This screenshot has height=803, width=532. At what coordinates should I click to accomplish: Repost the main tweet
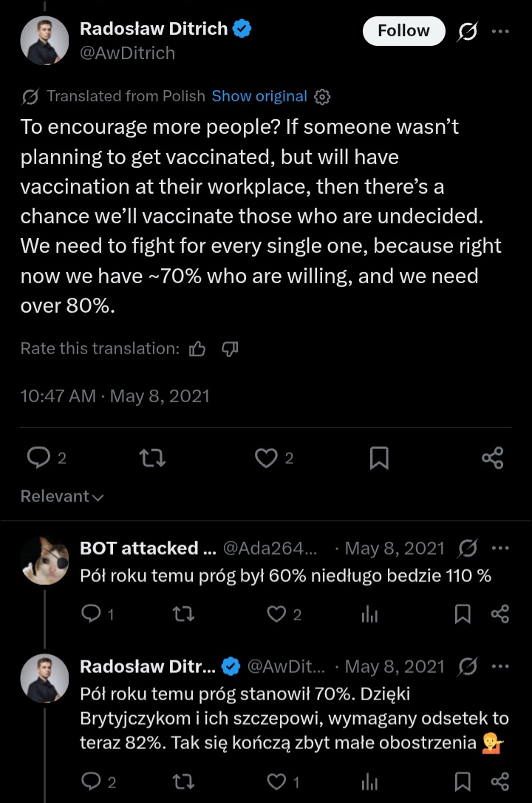(x=152, y=458)
